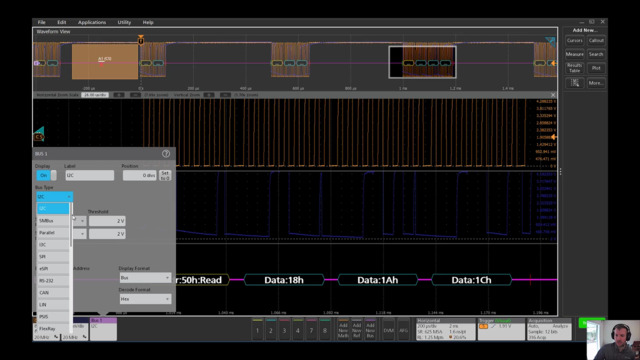The image size is (640, 360).
Task: Open the Horizontal settings badge
Action: click(445, 329)
